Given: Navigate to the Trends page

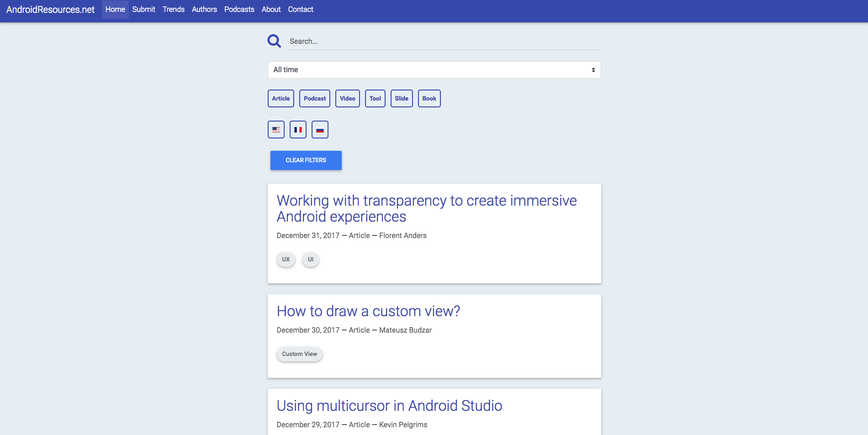Looking at the screenshot, I should coord(174,9).
